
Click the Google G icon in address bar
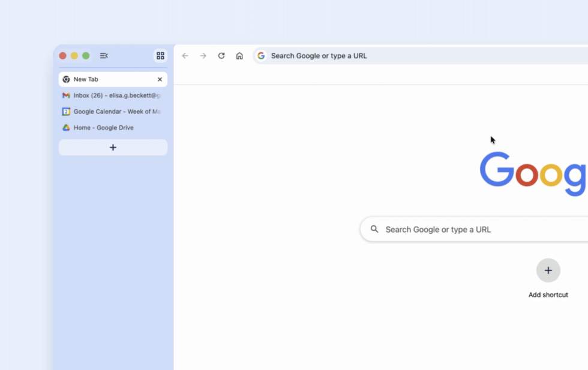click(x=260, y=55)
